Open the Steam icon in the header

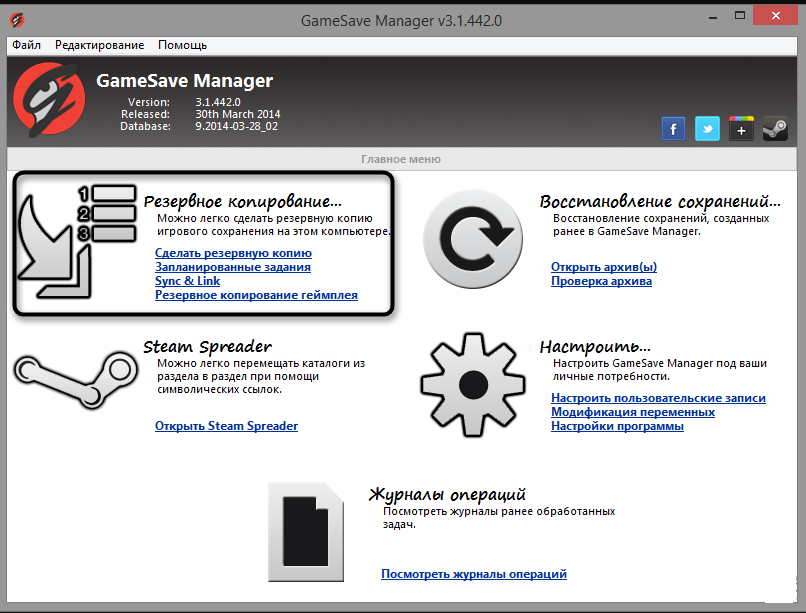775,128
